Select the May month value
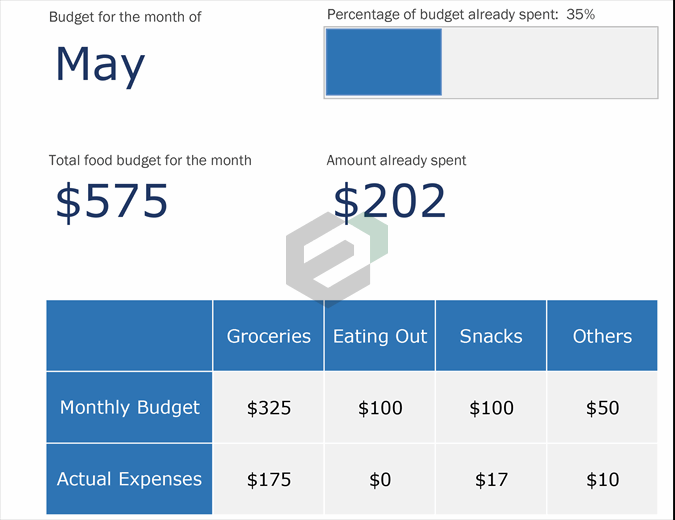Viewport: 675px width, 520px height. tap(100, 64)
